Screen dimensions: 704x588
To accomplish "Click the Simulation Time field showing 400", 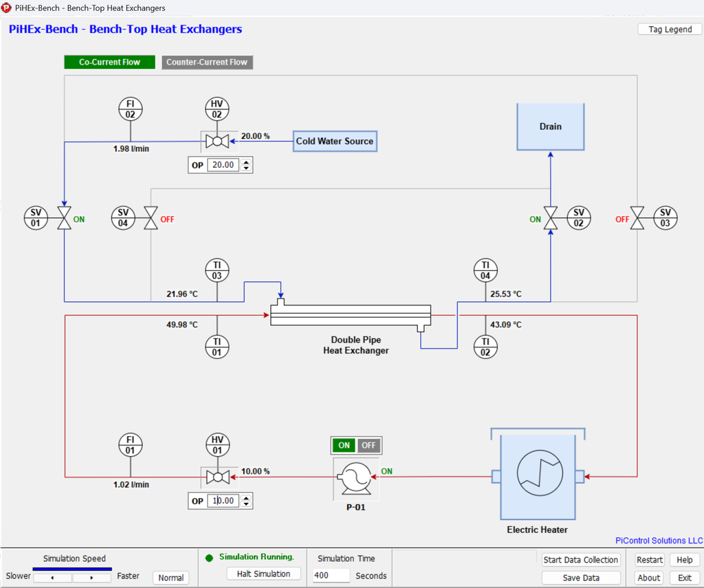I will tap(331, 576).
